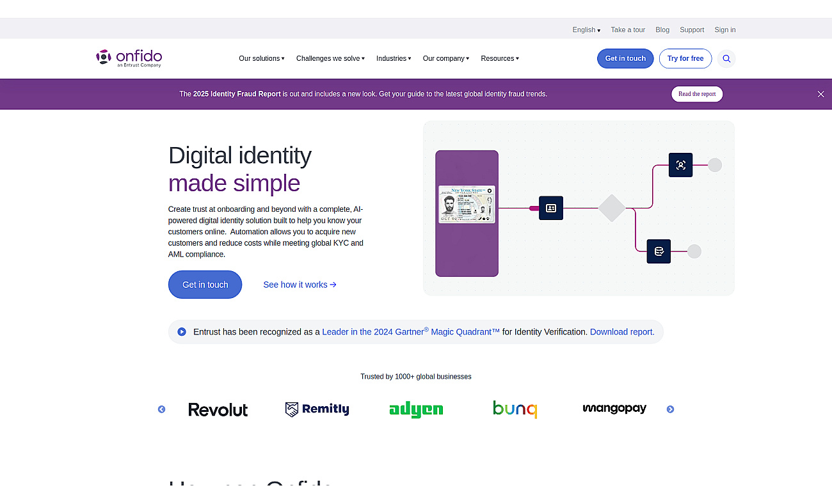Follow the See how it works link
The image size is (832, 504).
pyautogui.click(x=300, y=285)
